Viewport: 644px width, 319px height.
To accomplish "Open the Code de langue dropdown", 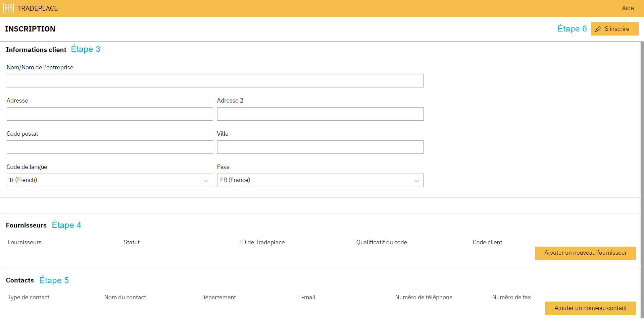I will 110,180.
